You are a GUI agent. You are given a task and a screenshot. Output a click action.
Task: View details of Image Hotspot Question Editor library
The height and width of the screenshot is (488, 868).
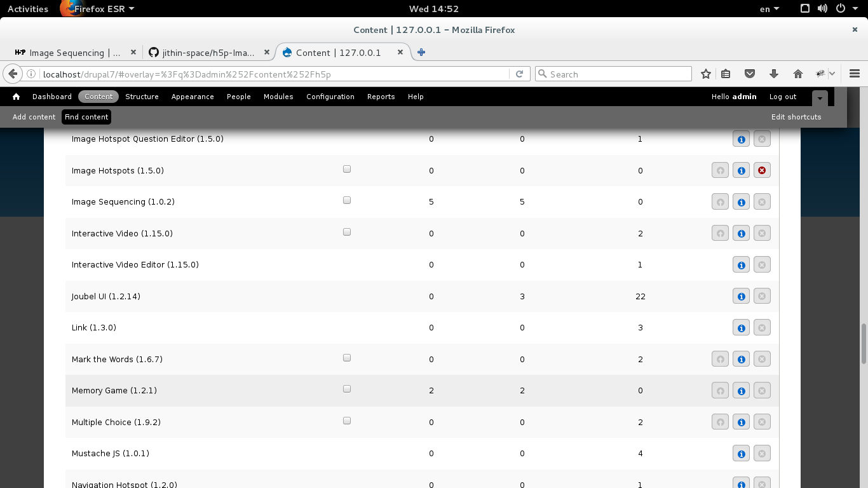click(x=741, y=139)
